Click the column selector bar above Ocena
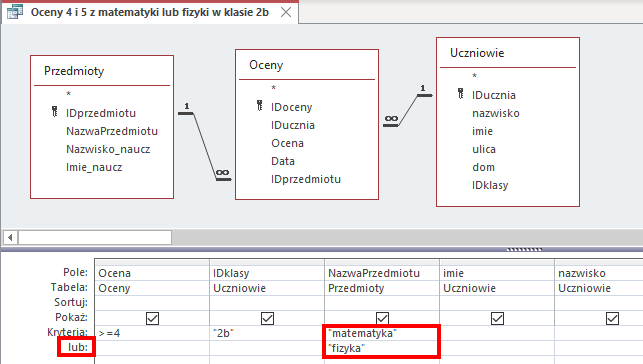 coord(152,262)
